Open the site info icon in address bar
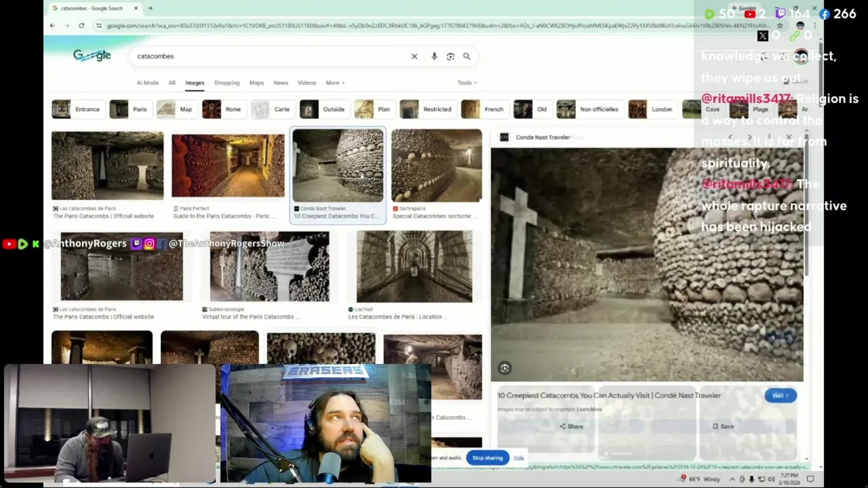The height and width of the screenshot is (488, 868). tap(99, 25)
